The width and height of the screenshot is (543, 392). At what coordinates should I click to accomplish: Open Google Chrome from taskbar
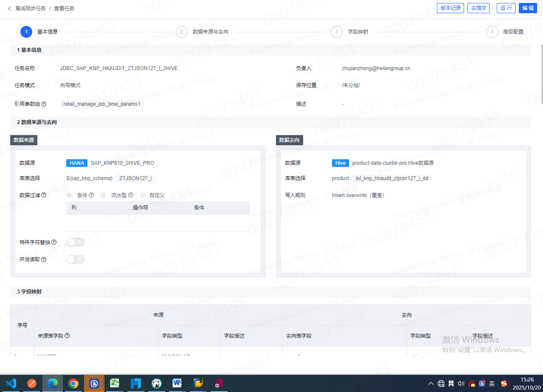[73, 384]
